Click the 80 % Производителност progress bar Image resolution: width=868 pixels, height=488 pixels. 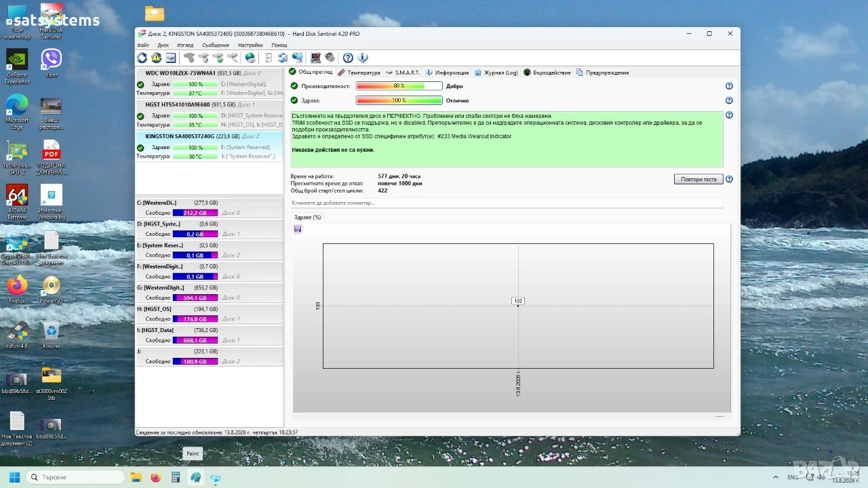pos(399,86)
